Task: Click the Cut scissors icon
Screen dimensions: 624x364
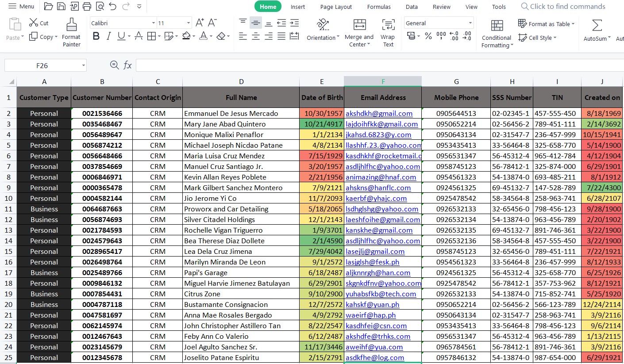Action: point(34,23)
